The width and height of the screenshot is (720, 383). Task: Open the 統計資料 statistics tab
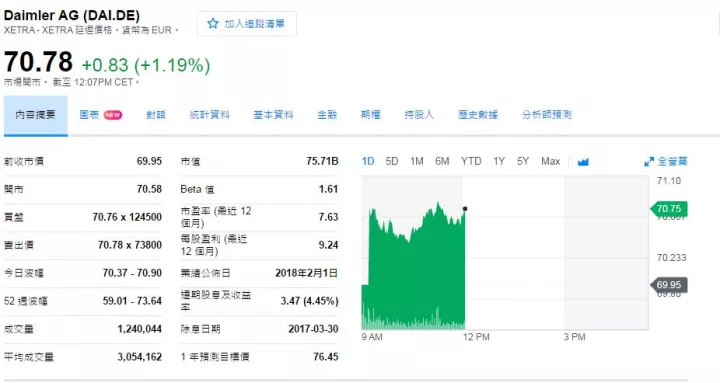[x=209, y=115]
